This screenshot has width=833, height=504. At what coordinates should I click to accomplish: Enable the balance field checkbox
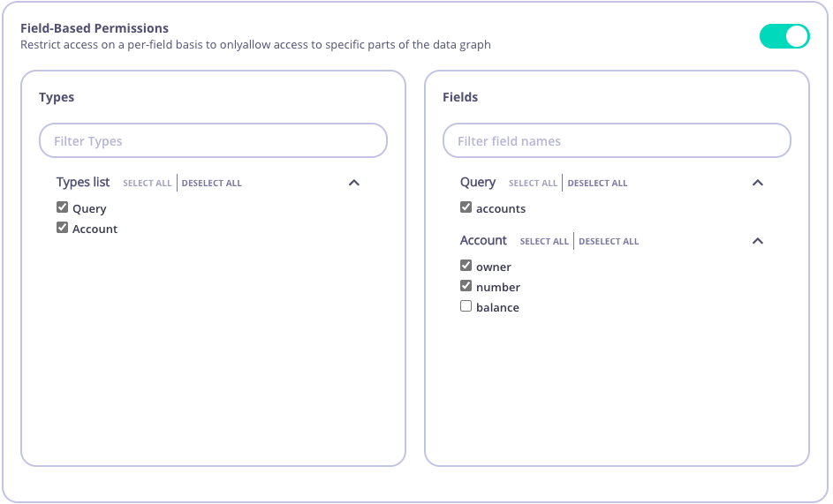click(x=466, y=306)
